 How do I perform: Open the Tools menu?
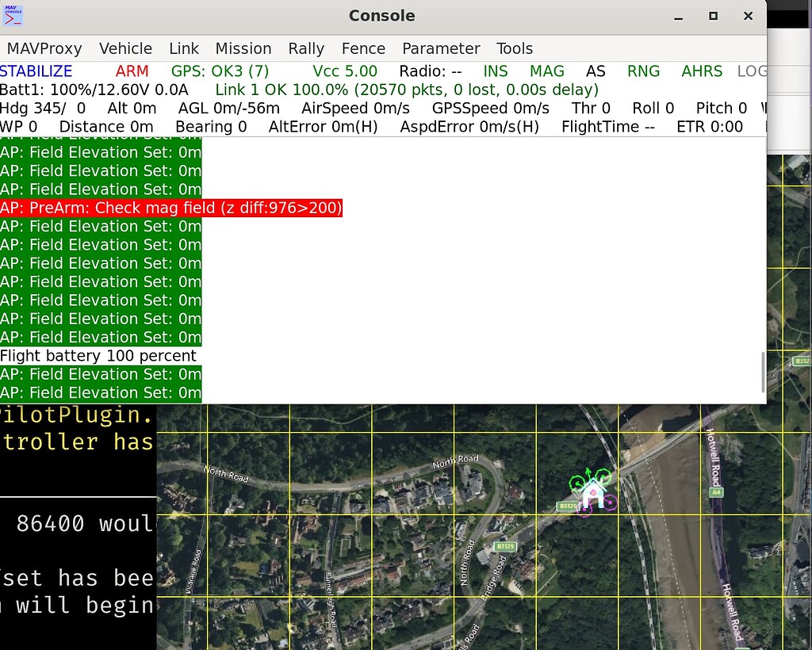click(514, 48)
